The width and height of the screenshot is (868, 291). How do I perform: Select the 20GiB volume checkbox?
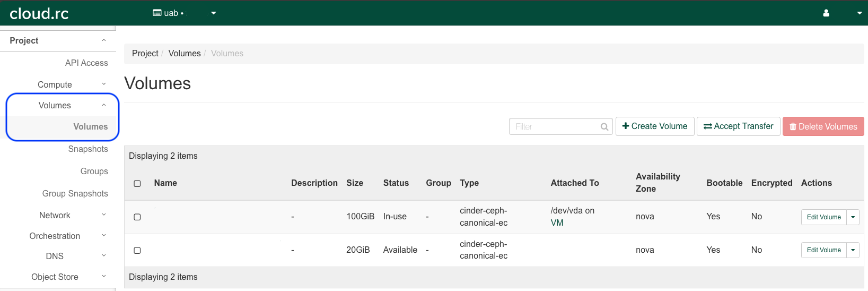pos(137,250)
